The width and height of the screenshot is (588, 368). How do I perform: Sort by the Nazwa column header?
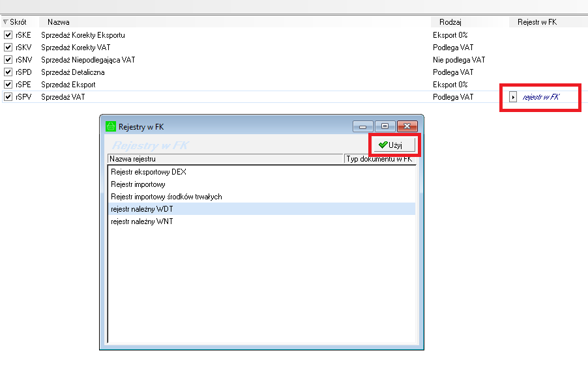click(59, 22)
